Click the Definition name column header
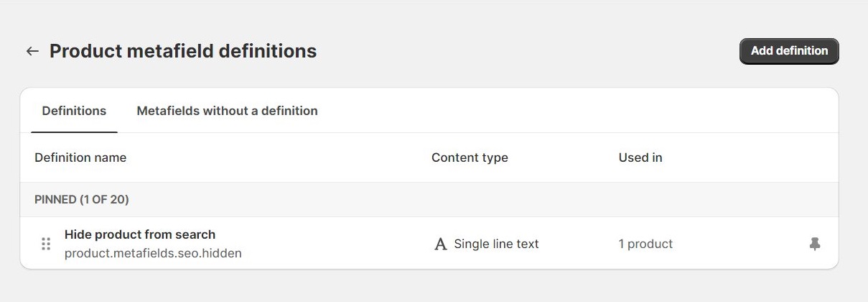The image size is (868, 302). click(x=80, y=157)
